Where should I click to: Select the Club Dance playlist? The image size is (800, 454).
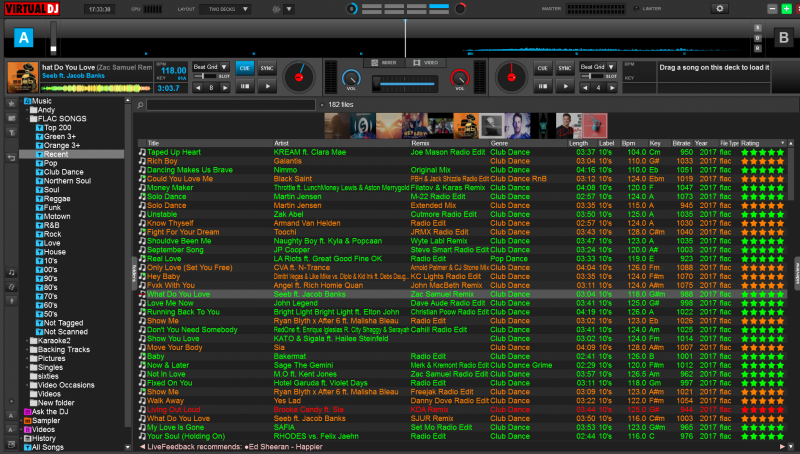click(x=63, y=172)
